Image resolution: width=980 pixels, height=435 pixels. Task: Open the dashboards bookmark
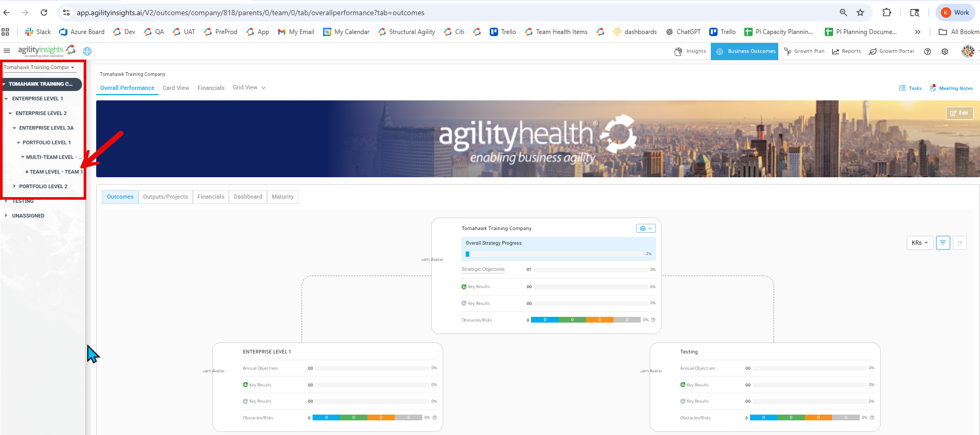click(635, 32)
